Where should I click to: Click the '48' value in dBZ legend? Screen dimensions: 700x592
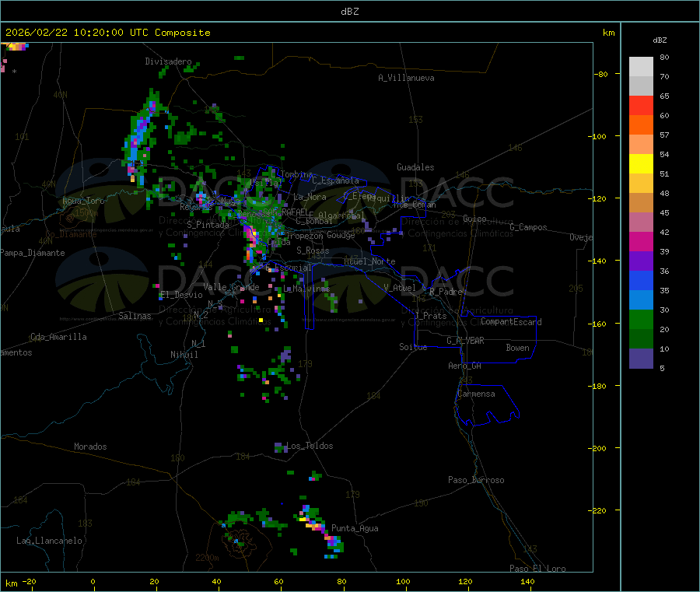[664, 194]
